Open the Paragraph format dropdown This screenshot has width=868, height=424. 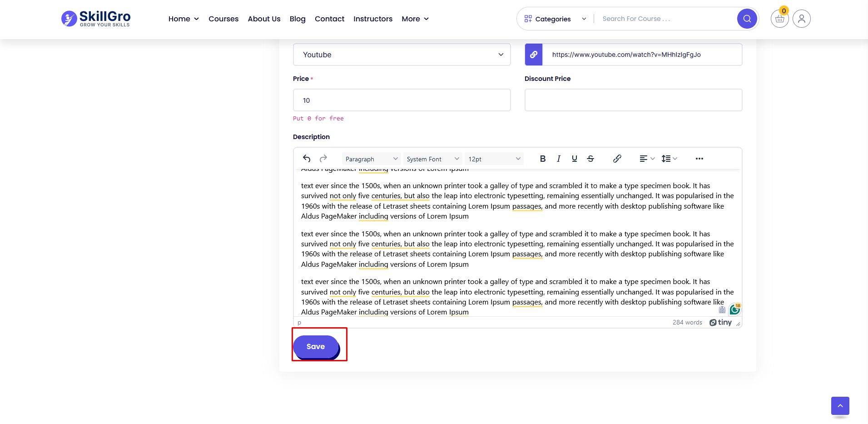371,159
